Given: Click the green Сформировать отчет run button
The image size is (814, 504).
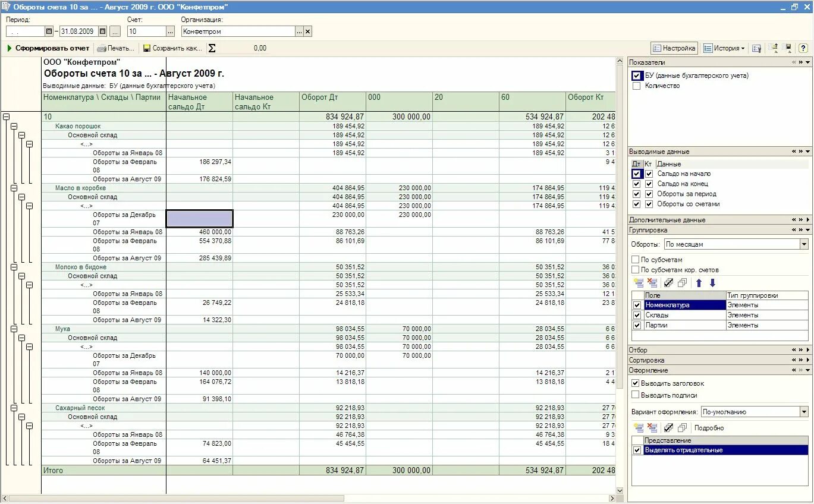Looking at the screenshot, I should tap(48, 48).
